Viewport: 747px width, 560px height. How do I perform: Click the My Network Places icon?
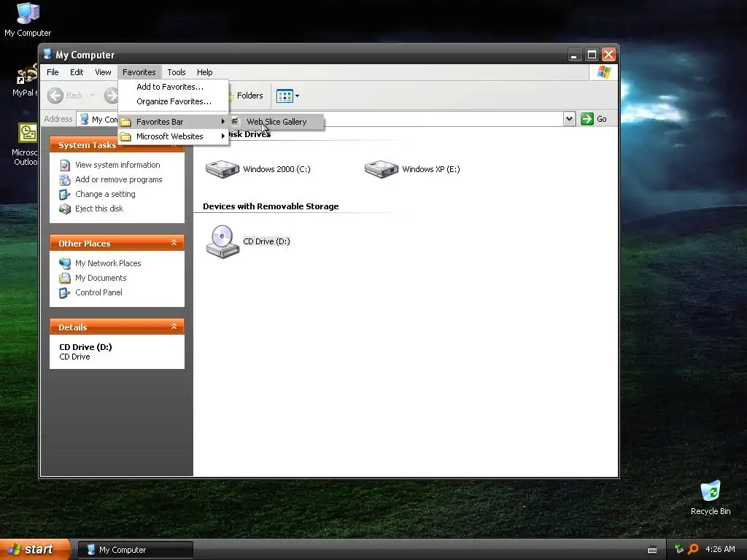point(65,263)
